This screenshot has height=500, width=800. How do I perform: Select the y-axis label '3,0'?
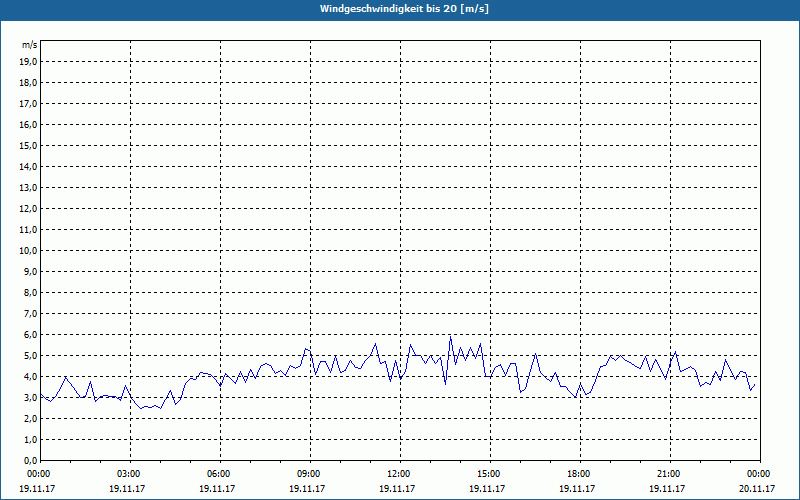click(30, 397)
